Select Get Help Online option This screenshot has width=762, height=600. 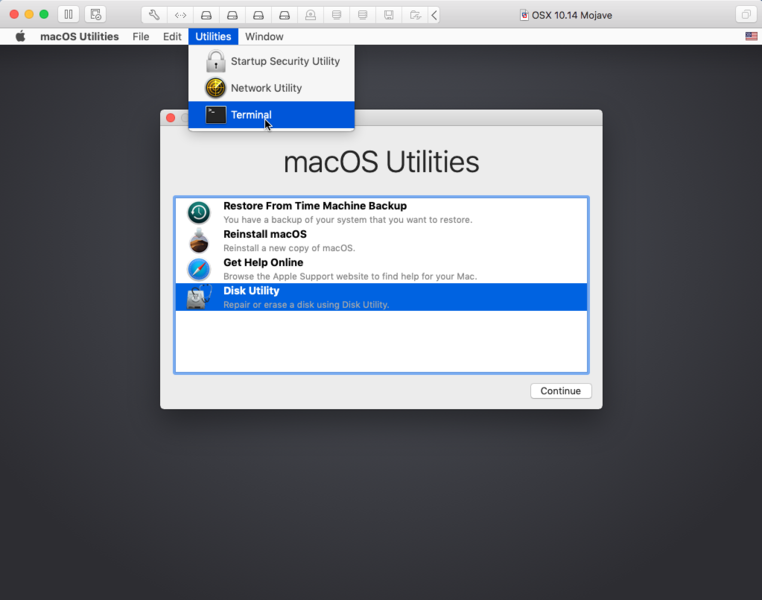381,269
